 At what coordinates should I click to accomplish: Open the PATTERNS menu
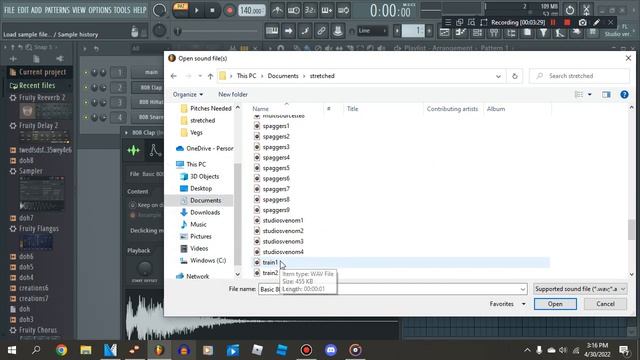57,10
